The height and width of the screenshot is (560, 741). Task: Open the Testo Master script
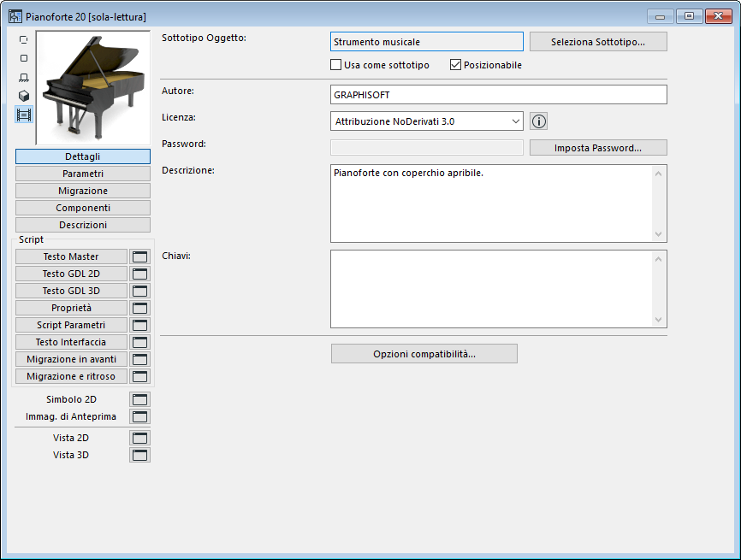71,256
